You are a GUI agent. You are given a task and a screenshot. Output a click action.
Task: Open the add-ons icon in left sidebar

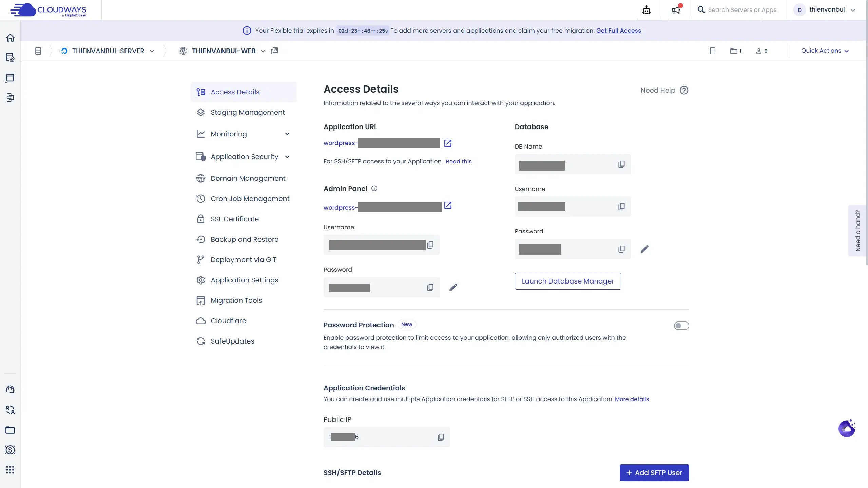point(10,98)
